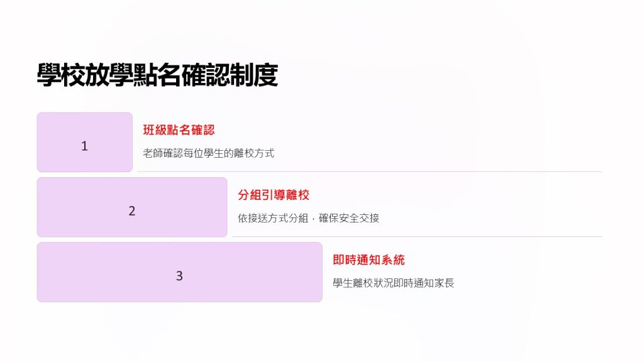Click the divider line below step 1
Screen dimensions: 644x362
[369, 172]
